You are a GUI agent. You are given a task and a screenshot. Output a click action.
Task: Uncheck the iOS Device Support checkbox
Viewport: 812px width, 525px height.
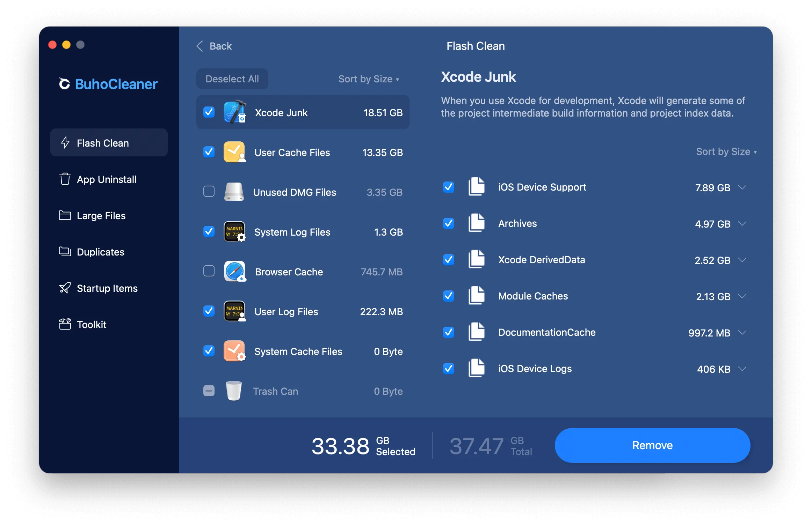click(x=449, y=187)
